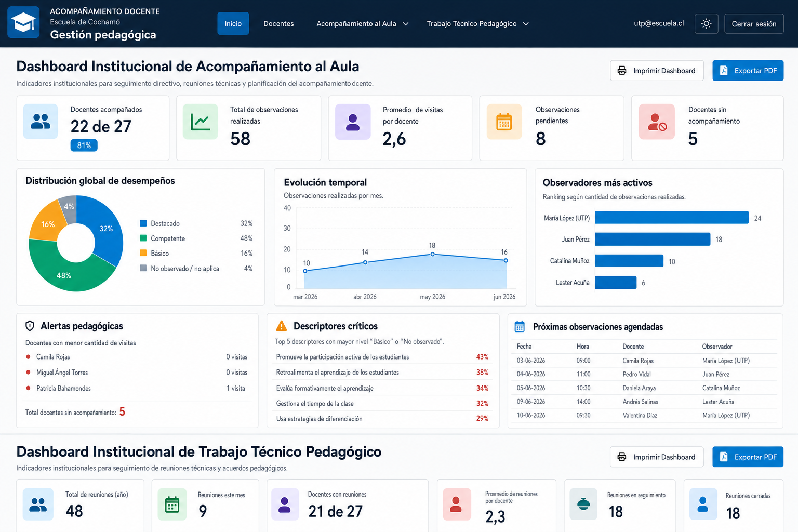Click the graduation cap app logo
Screen dimensions: 798x532
[23, 22]
